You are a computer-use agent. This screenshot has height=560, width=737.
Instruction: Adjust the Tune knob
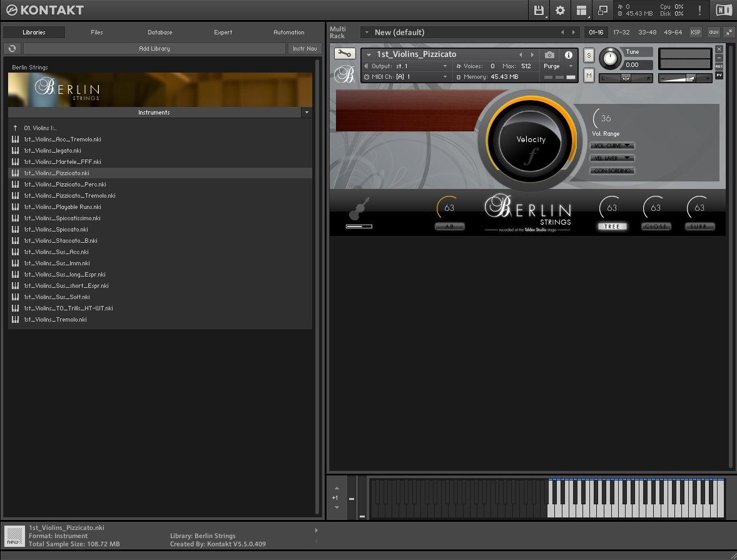pyautogui.click(x=609, y=58)
